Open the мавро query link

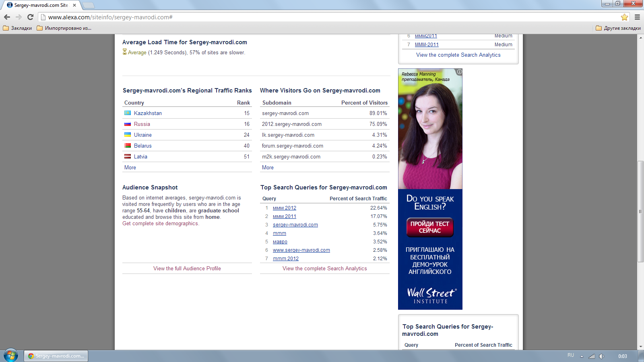click(280, 242)
